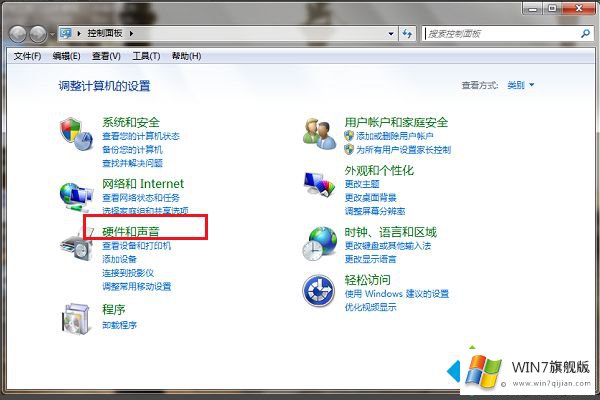This screenshot has width=600, height=400.
Task: Open the 轻松访问 icon
Action: 319,291
